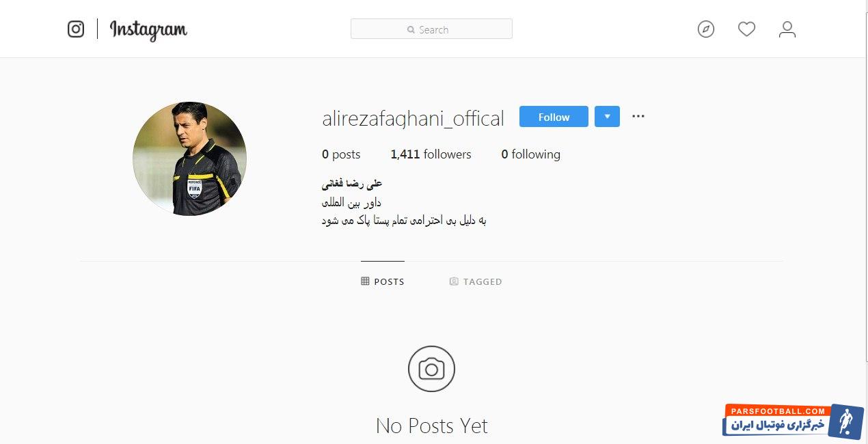Screen dimensions: 868x444
Task: Expand the suggested accounts dropdown arrow
Action: (607, 117)
